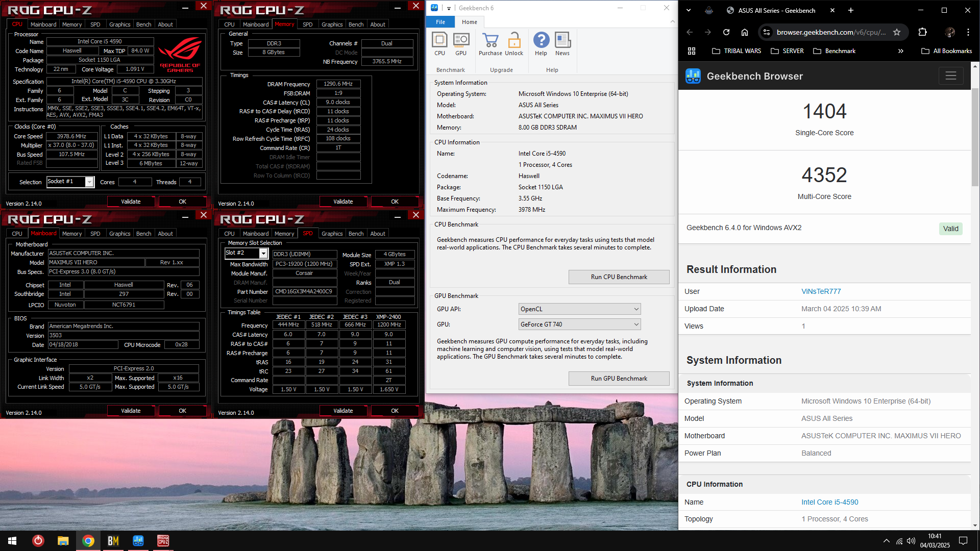
Task: Open Geekbench from the taskbar
Action: [138, 541]
